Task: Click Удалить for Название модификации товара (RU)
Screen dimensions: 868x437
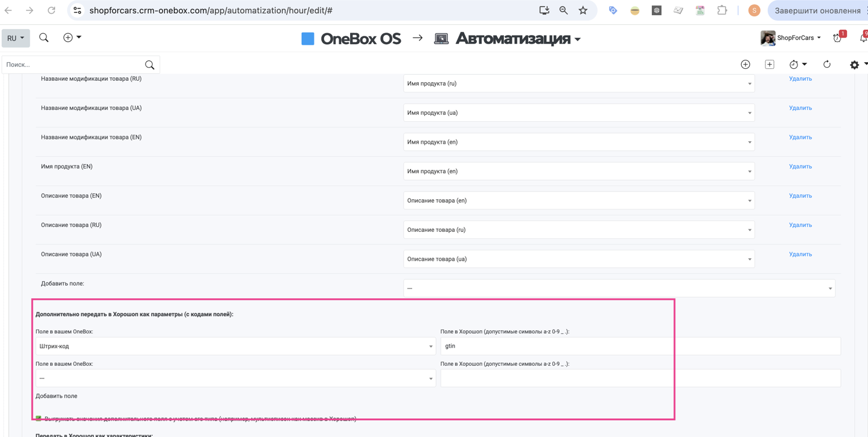Action: coord(800,78)
